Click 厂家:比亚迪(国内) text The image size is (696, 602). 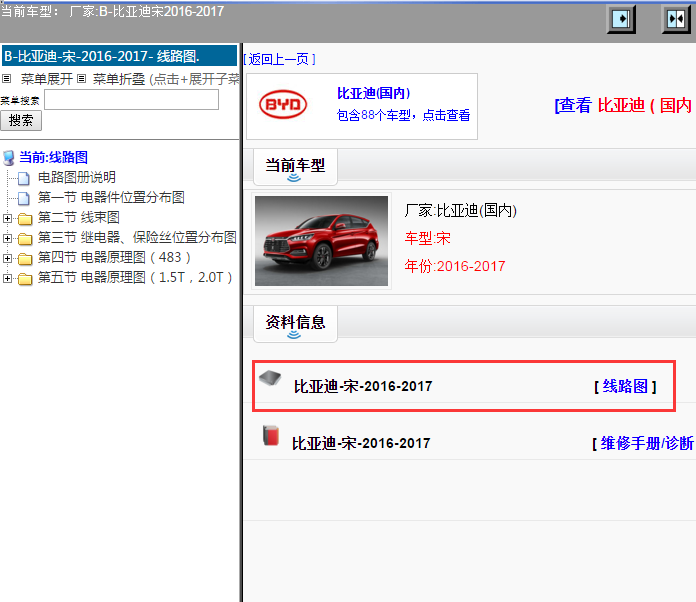(x=461, y=210)
